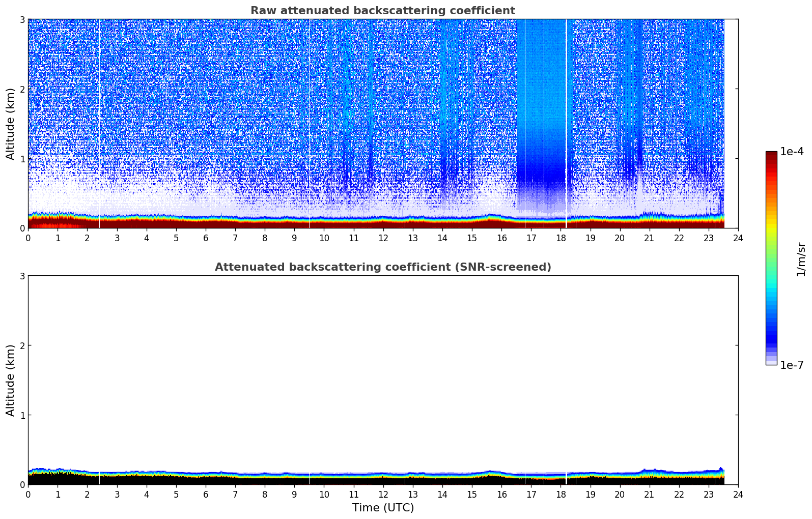Click hour 18 tick on bottom plot time axis
The image size is (812, 519).
tap(561, 495)
